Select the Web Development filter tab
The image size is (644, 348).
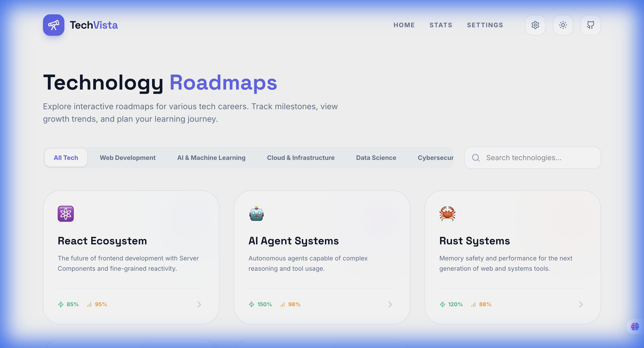tap(127, 157)
